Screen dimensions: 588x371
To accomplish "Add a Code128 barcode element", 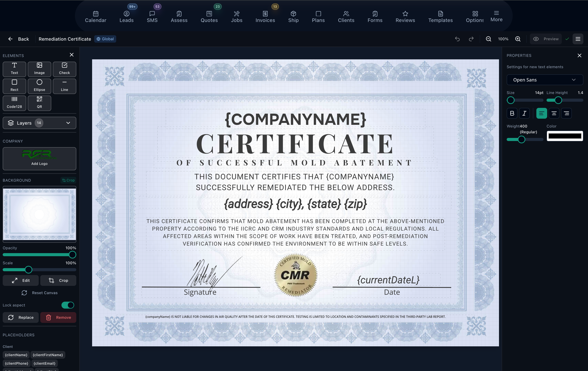I will tap(14, 103).
